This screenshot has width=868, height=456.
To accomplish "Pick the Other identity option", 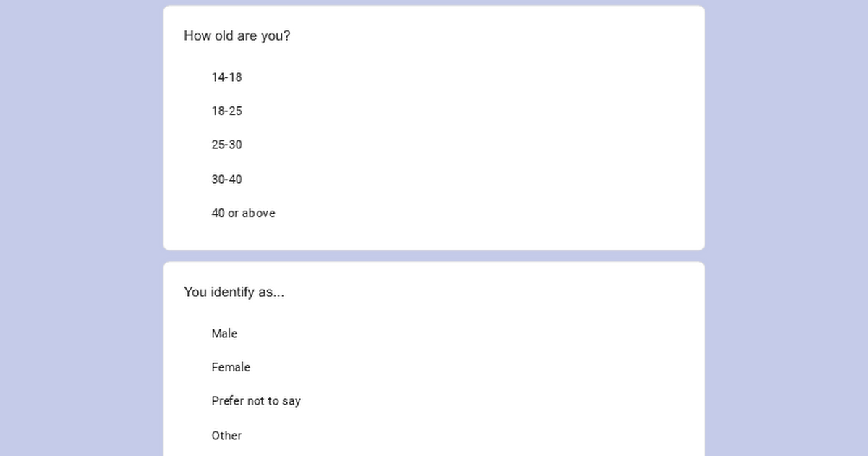I will (226, 436).
